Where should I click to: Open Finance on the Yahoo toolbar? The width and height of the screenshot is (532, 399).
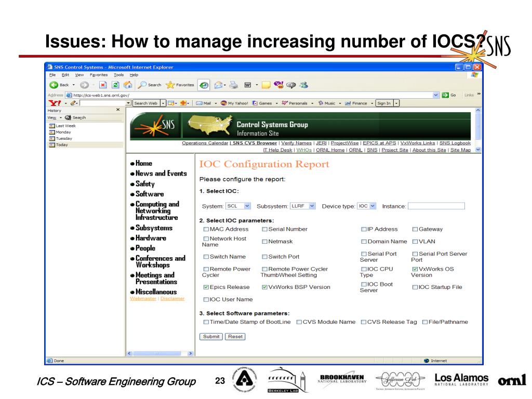tap(356, 103)
